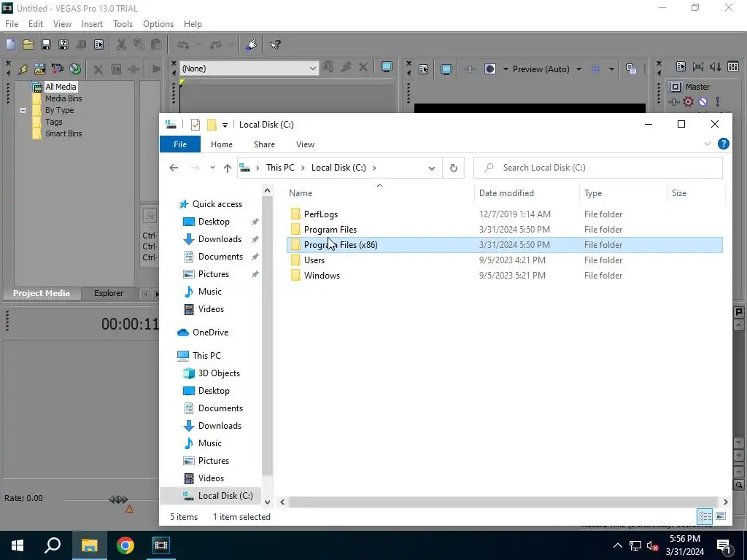Go up one folder level arrow
Image resolution: width=747 pixels, height=560 pixels.
(x=228, y=168)
